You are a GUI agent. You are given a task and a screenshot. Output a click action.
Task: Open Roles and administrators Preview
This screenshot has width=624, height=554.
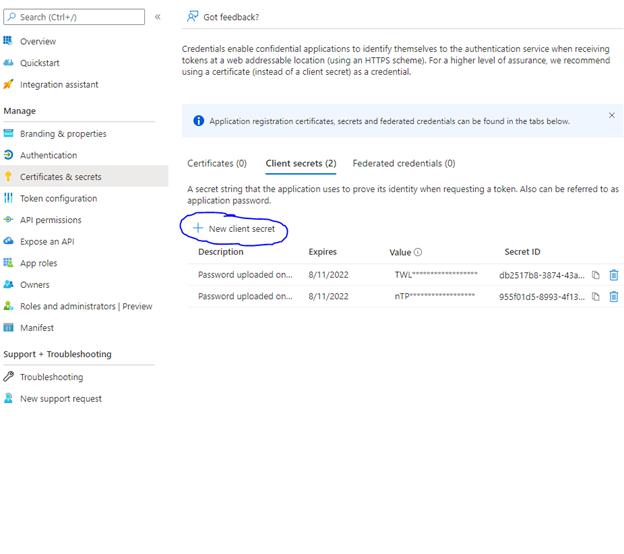point(86,306)
